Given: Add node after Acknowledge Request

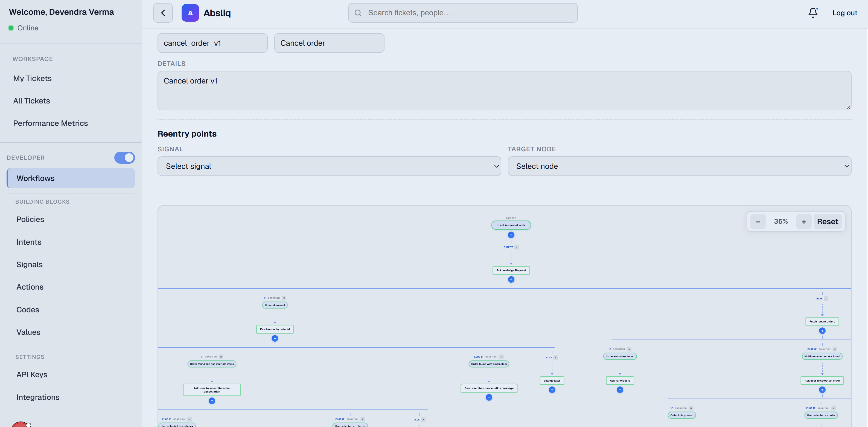Looking at the screenshot, I should [511, 279].
